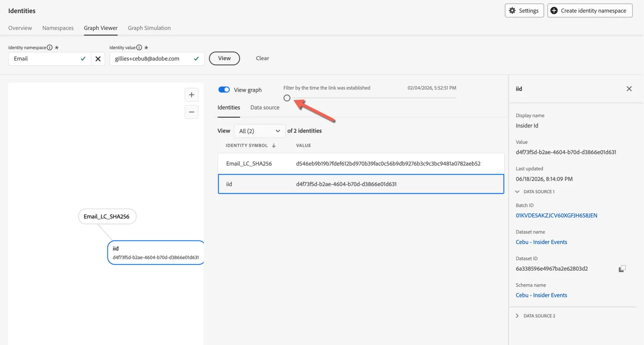The image size is (644, 345).
Task: Switch to the Namespaces tab
Action: point(58,28)
